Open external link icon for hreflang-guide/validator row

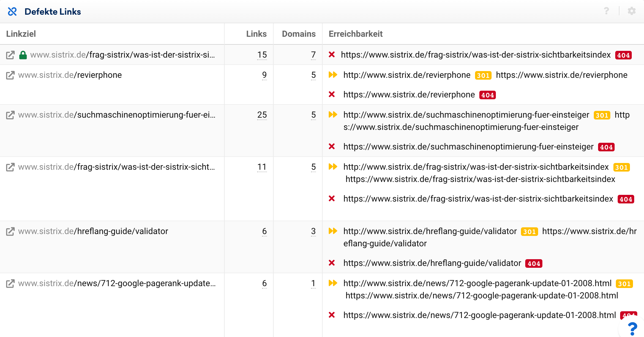click(x=10, y=231)
